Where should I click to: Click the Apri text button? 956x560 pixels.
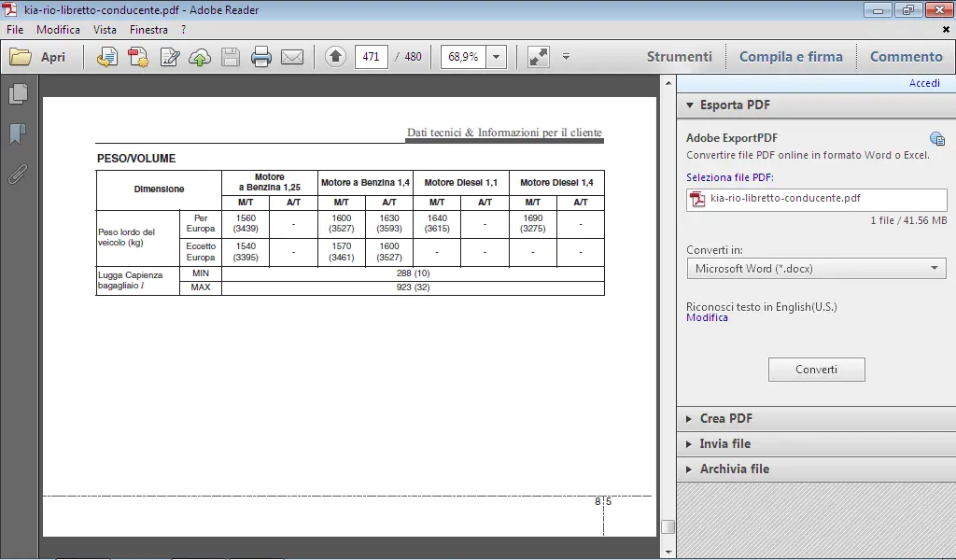click(x=53, y=57)
